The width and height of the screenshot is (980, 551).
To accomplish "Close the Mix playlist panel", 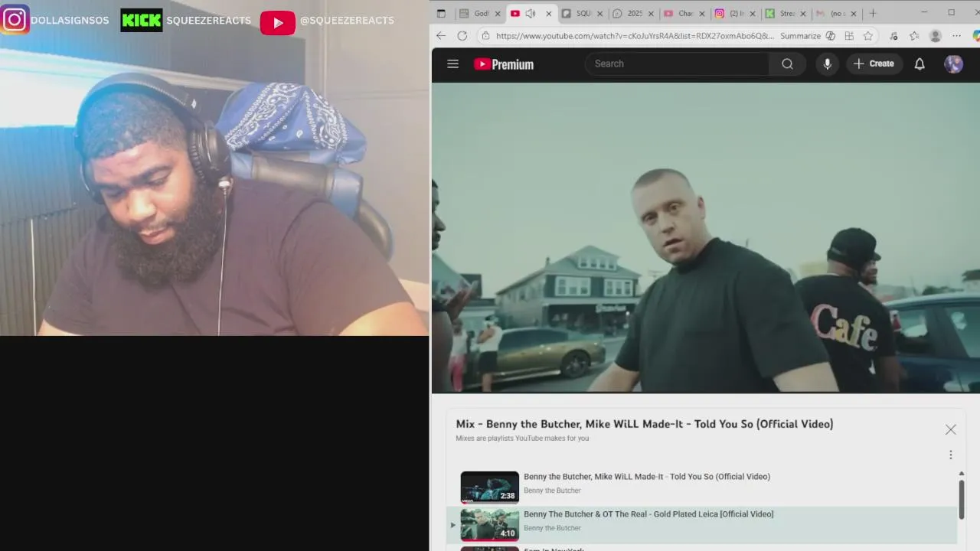I will point(950,429).
